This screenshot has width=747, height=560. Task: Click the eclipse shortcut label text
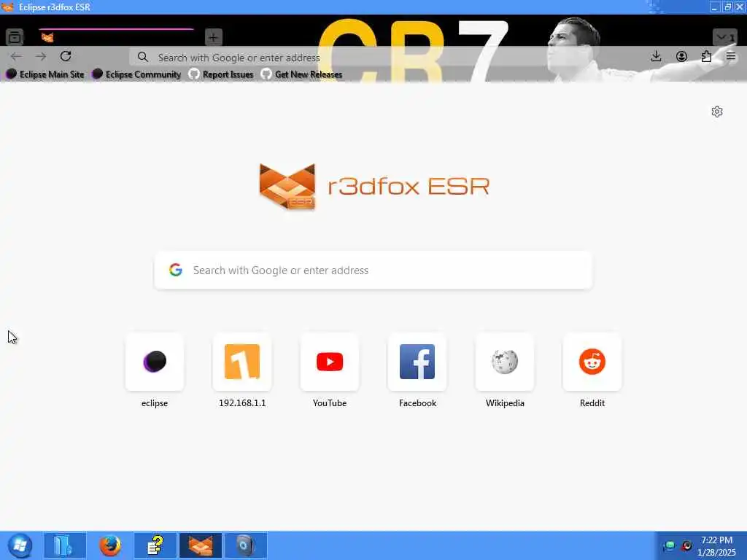tap(155, 402)
